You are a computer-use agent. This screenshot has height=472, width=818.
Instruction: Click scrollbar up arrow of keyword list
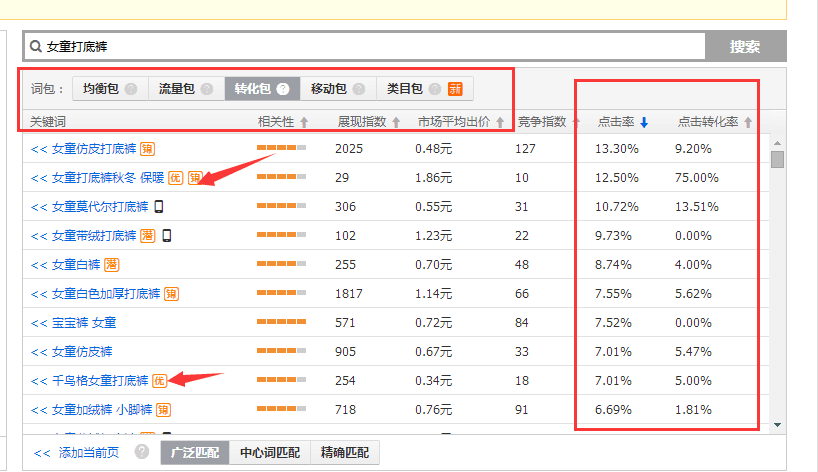pos(777,143)
